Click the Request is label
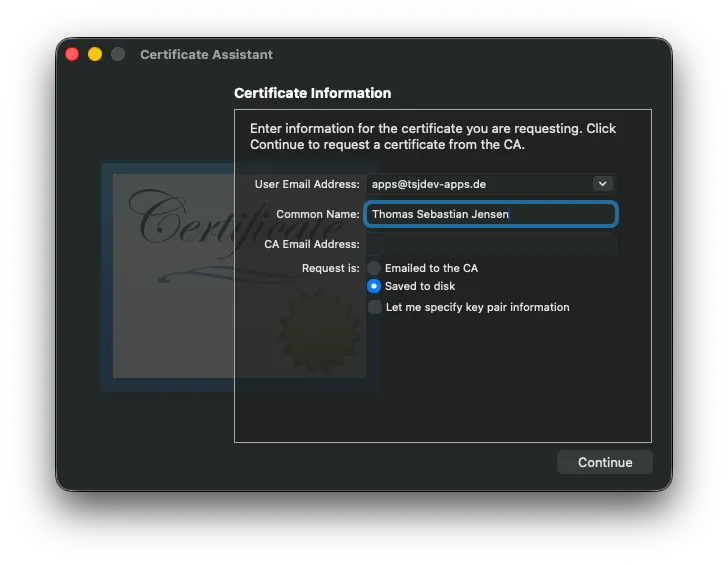The height and width of the screenshot is (565, 728). [x=331, y=268]
